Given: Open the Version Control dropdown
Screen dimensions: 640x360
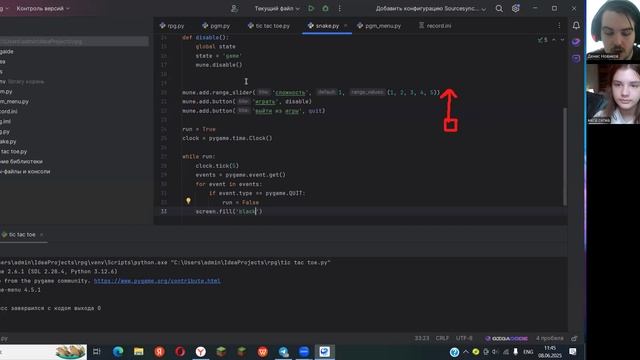Looking at the screenshot, I should 42,8.
